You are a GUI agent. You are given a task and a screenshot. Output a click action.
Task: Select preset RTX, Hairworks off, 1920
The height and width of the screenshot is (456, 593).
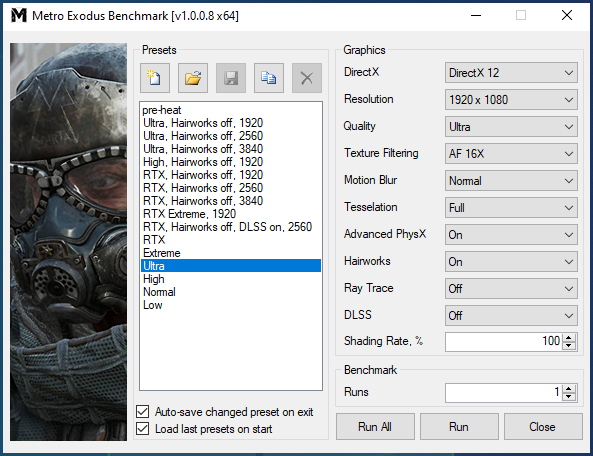tap(231, 175)
